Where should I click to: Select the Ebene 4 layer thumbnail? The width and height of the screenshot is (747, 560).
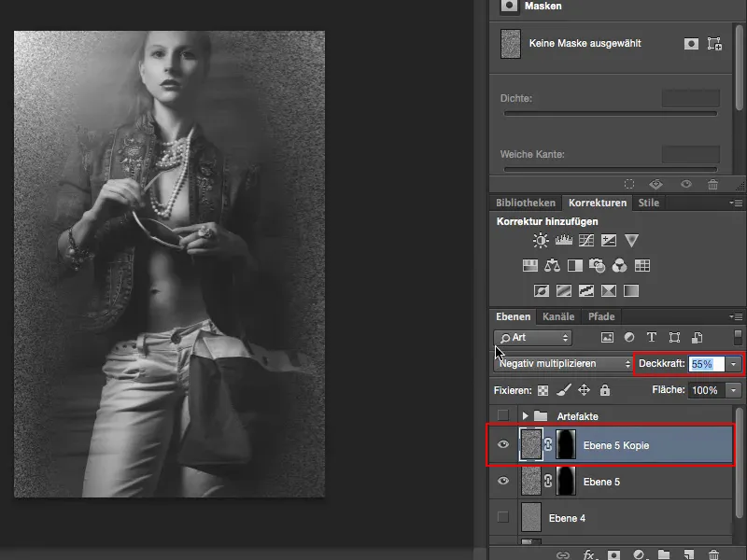tap(532, 517)
